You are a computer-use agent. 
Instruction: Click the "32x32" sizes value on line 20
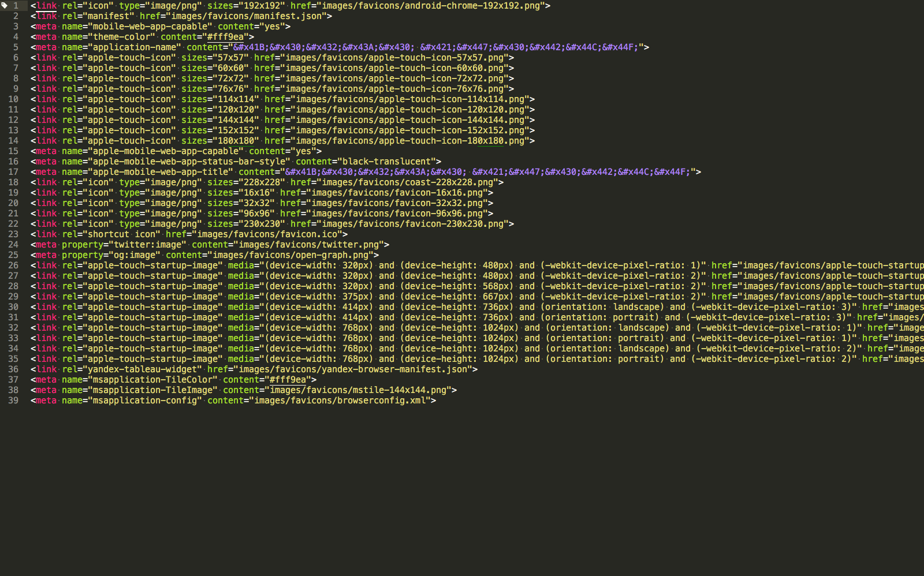point(254,203)
